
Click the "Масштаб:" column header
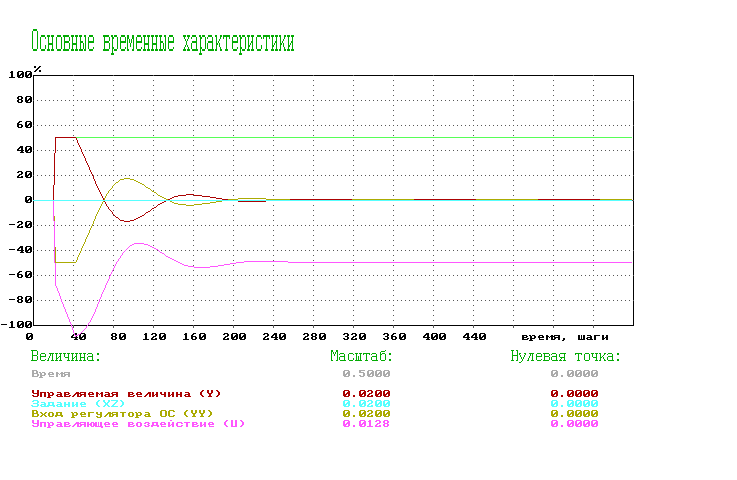[x=361, y=355]
